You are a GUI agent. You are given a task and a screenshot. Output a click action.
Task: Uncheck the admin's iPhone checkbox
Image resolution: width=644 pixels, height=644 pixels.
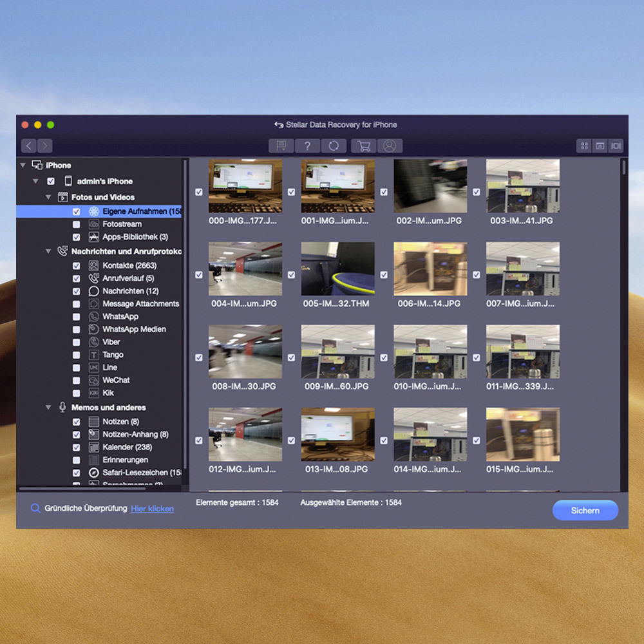click(x=51, y=181)
